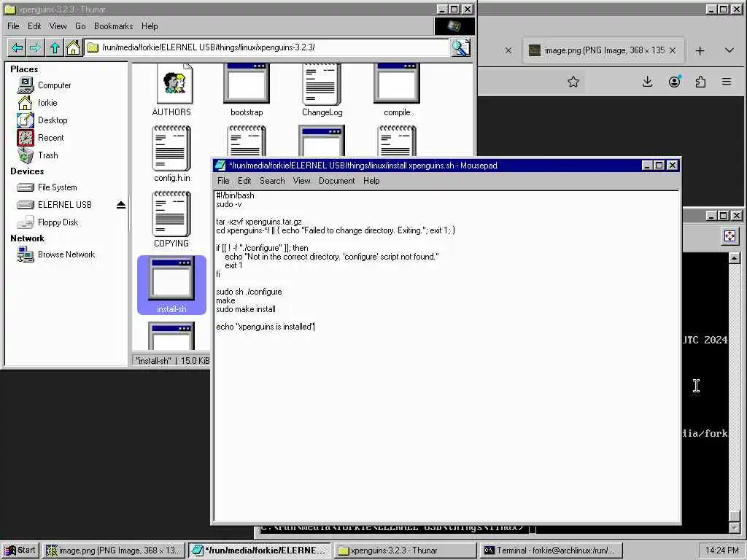The image size is (747, 560).
Task: Expand browser tab list chevron
Action: coord(729,50)
